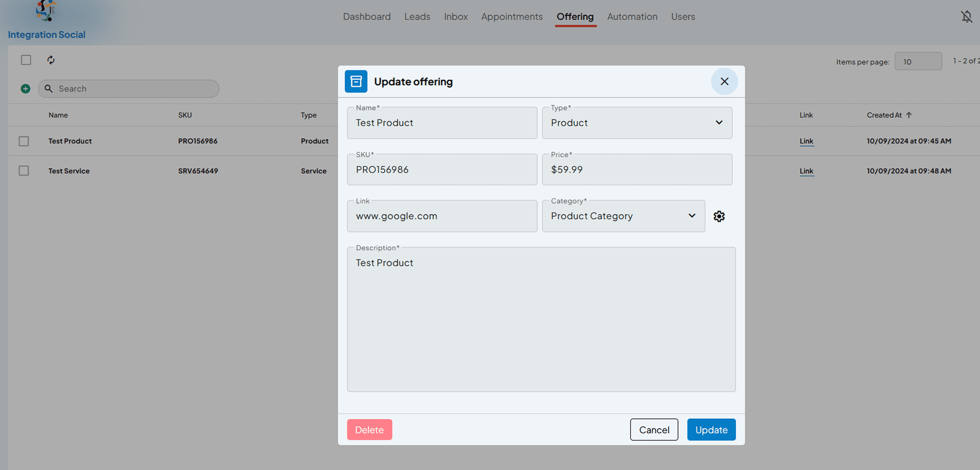Expand the Category dropdown
Screen dimensions: 980x470
[623, 216]
